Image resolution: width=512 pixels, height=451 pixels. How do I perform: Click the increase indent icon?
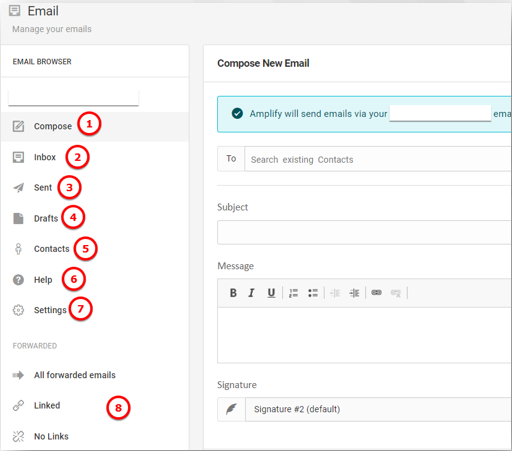point(354,293)
